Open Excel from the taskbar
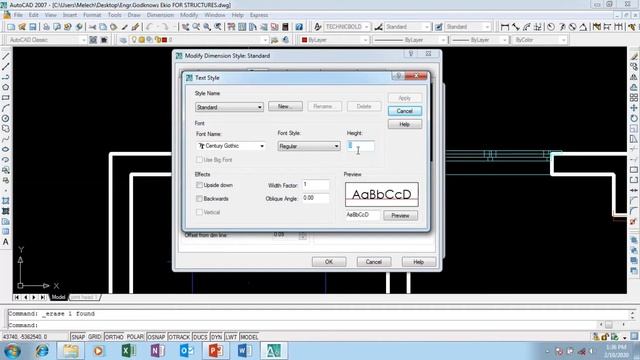 (x=128, y=351)
